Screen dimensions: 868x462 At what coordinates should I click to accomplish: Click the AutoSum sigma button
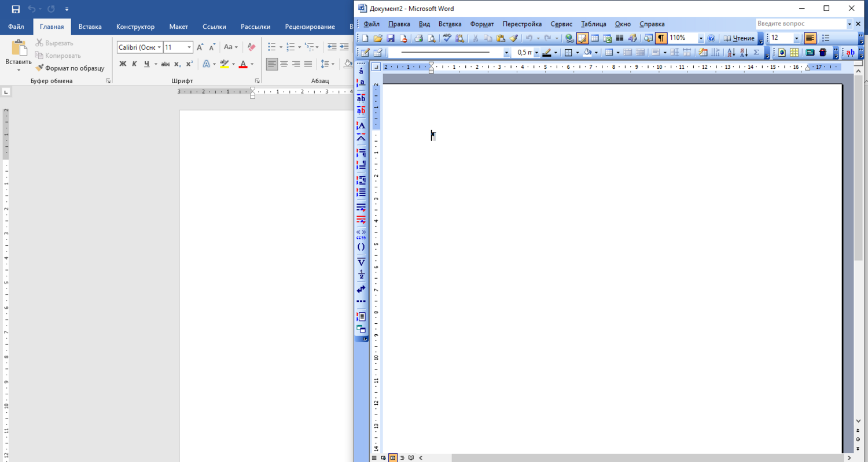point(756,53)
